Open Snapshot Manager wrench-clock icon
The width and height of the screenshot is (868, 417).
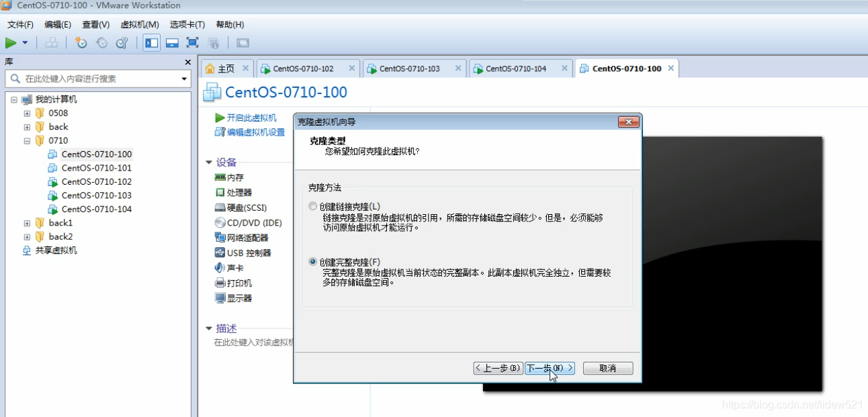[122, 43]
